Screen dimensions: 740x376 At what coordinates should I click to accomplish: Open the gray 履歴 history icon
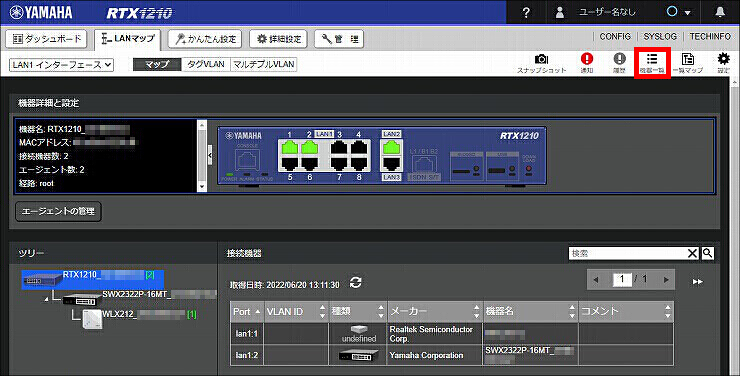(619, 63)
